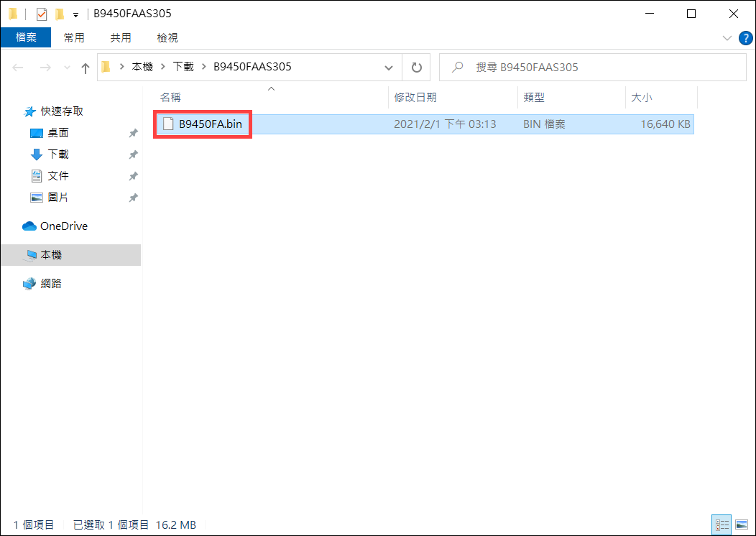This screenshot has height=536, width=756.
Task: Open the 檔案 menu tab
Action: 26,37
